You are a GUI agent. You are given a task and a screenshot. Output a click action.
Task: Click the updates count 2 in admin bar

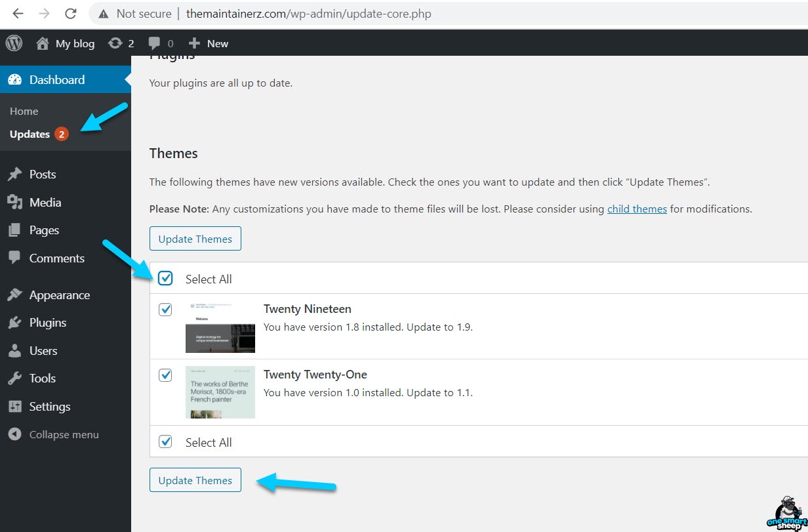131,44
